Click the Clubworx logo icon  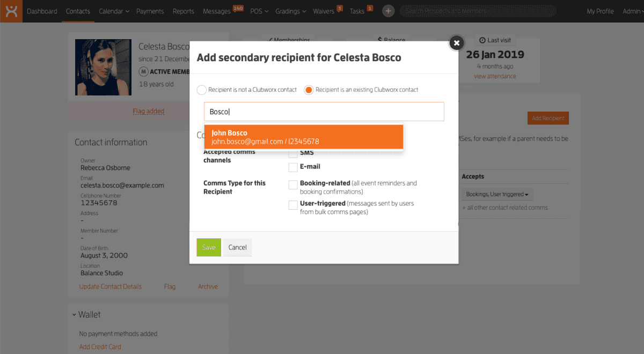11,11
